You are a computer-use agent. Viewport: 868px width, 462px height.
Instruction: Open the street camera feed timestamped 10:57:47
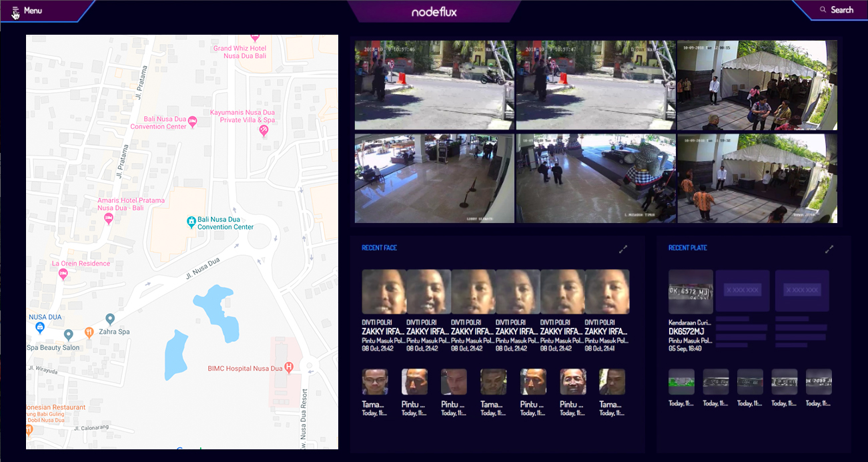(x=596, y=85)
